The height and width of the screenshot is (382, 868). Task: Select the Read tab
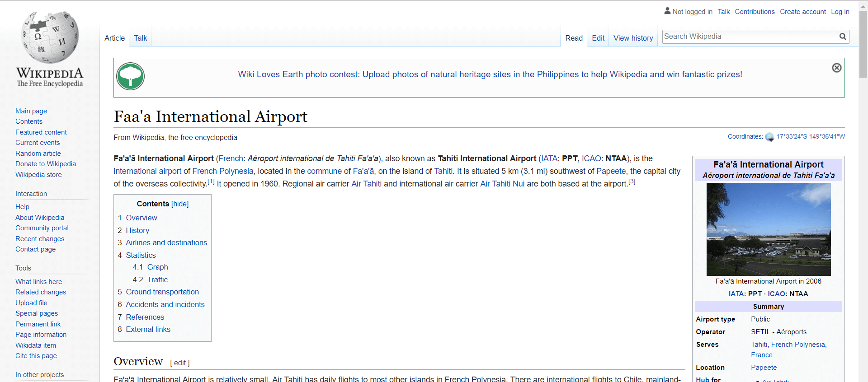(574, 38)
